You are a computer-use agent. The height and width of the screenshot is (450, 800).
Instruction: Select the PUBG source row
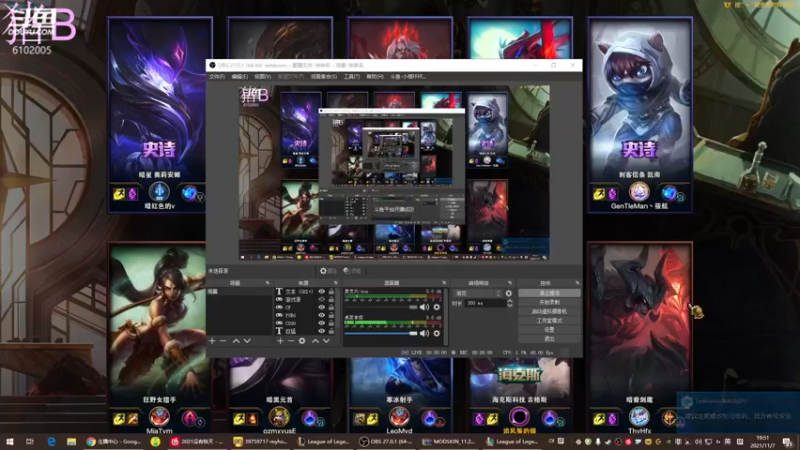coord(305,315)
